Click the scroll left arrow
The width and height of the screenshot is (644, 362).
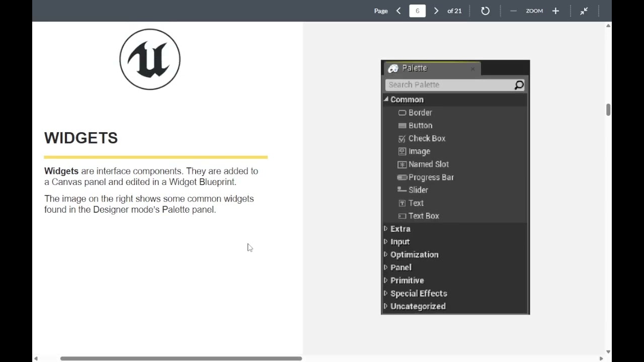point(36,358)
